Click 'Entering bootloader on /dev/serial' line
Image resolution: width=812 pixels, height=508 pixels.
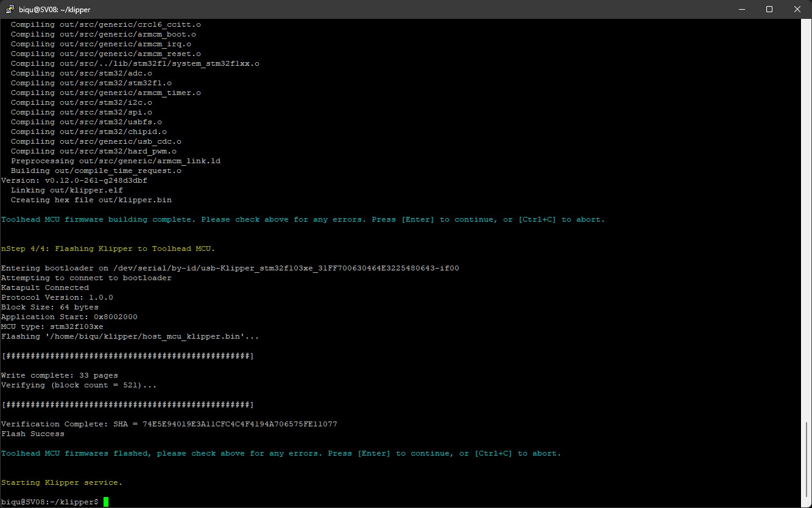click(230, 268)
